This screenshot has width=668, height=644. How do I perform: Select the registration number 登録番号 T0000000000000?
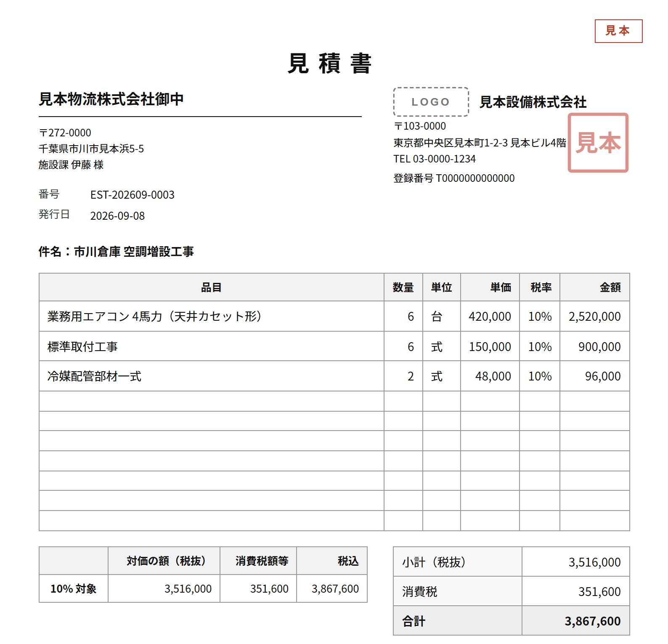pyautogui.click(x=454, y=178)
